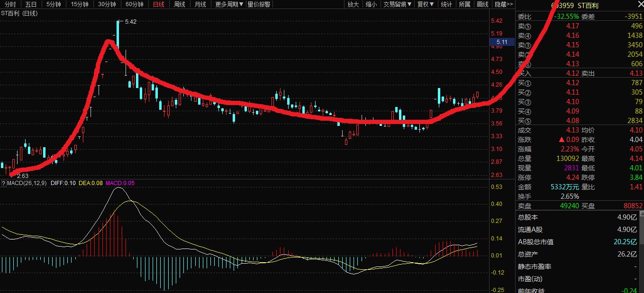644x293 pixels.
Task: Select the 5分钟 period tab
Action: pos(54,4)
